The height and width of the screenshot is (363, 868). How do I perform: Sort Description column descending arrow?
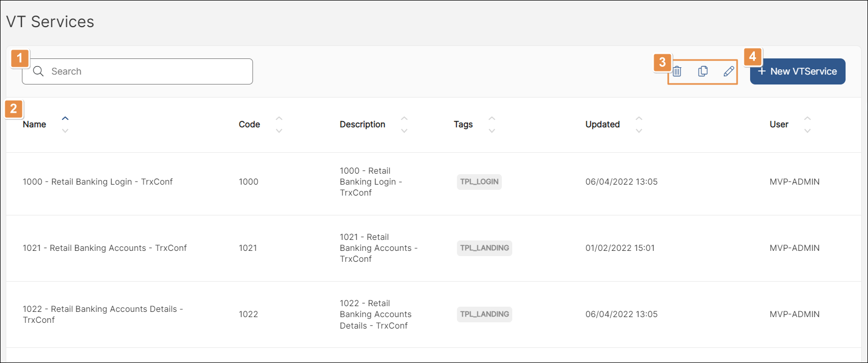(404, 131)
